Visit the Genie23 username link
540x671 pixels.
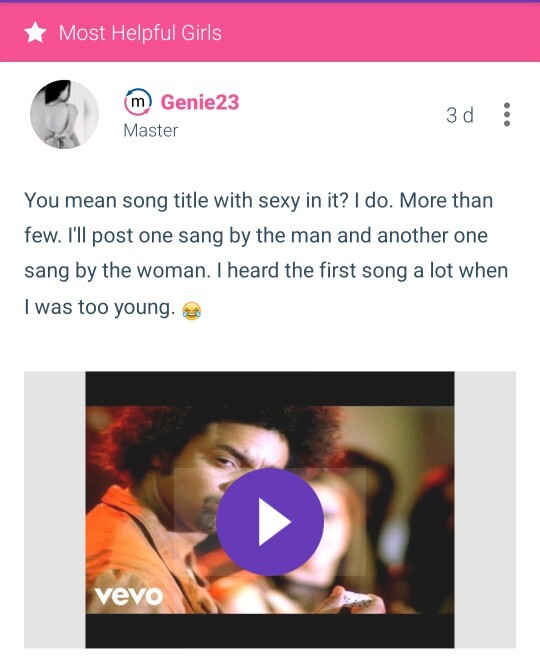click(200, 102)
